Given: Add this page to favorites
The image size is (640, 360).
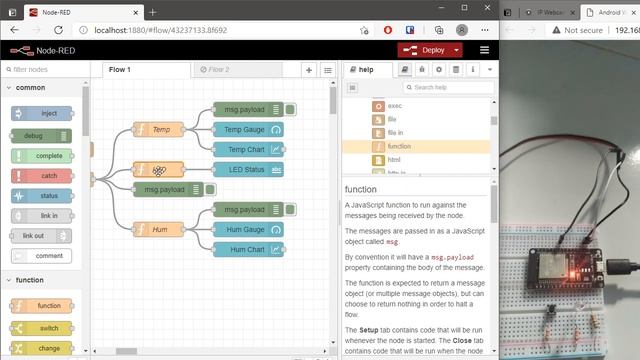Looking at the screenshot, I should coord(364,30).
